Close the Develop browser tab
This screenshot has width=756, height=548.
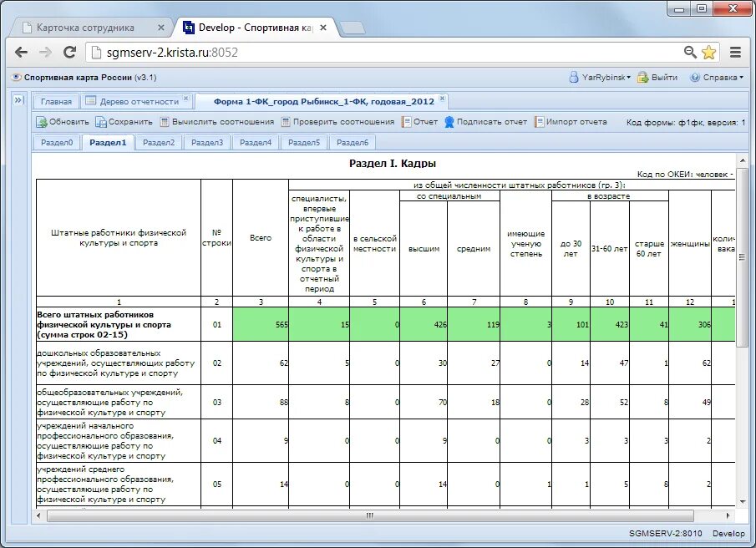323,28
